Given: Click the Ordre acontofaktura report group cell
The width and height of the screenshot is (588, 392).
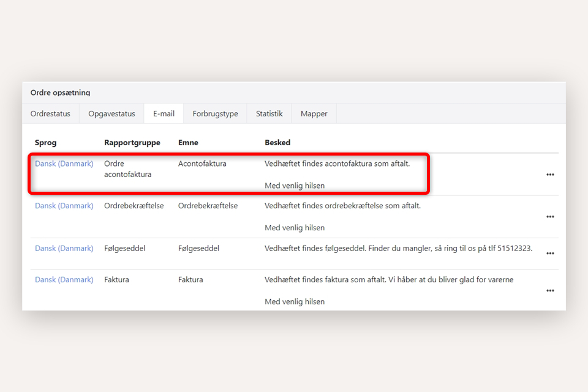Looking at the screenshot, I should [x=127, y=169].
